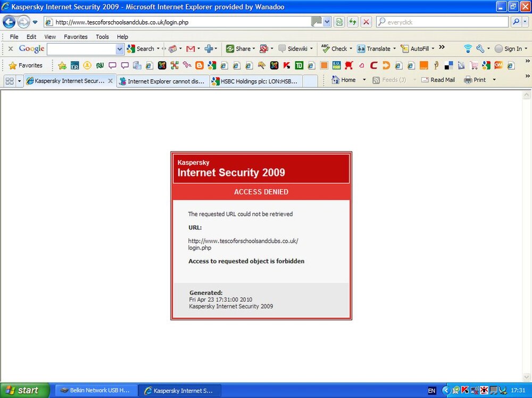Open the Windows start menu
Screen dimensions: 532x398
tap(24, 390)
